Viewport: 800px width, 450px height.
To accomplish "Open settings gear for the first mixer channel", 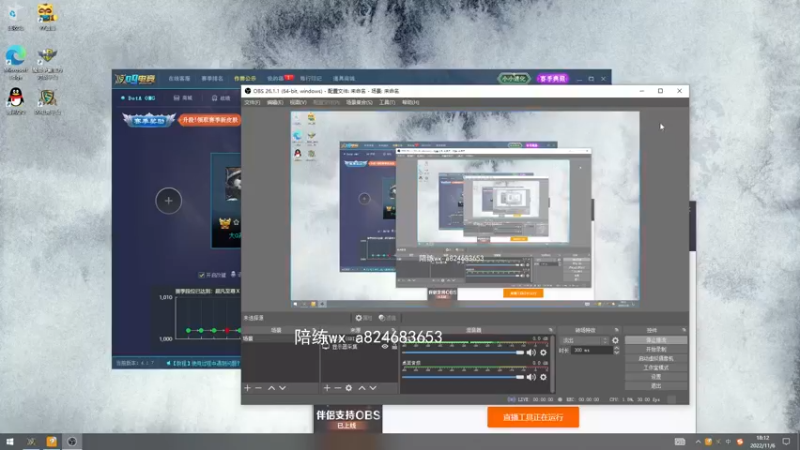I will (543, 353).
